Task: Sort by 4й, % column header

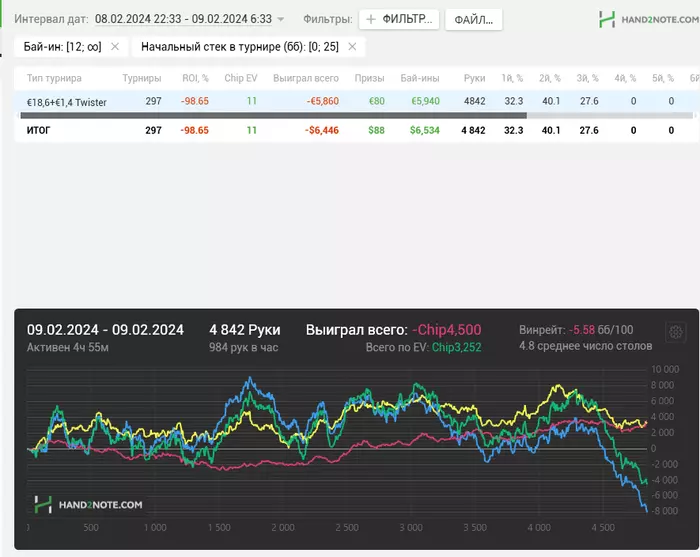Action: [625, 78]
